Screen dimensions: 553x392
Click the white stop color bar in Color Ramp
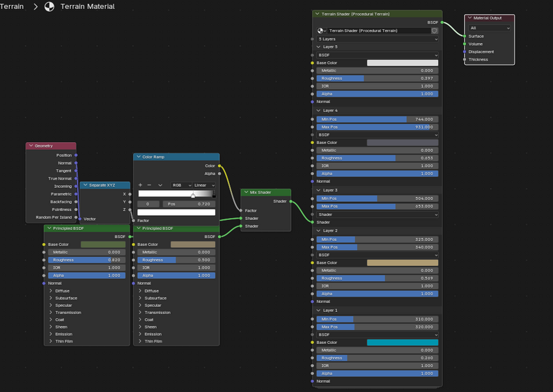click(176, 212)
